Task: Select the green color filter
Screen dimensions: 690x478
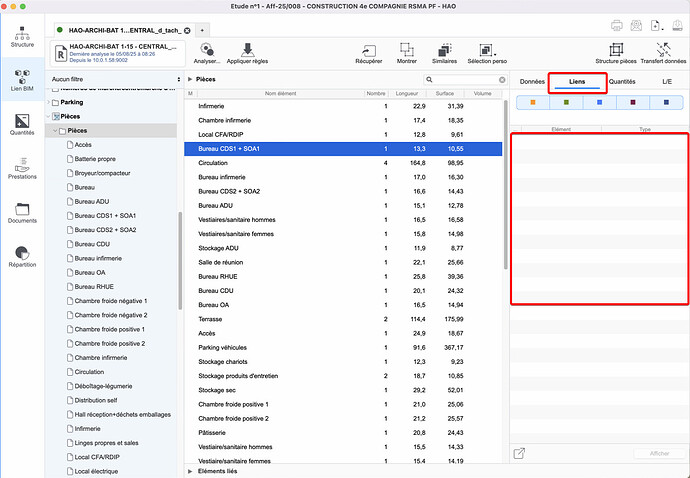Action: (566, 102)
